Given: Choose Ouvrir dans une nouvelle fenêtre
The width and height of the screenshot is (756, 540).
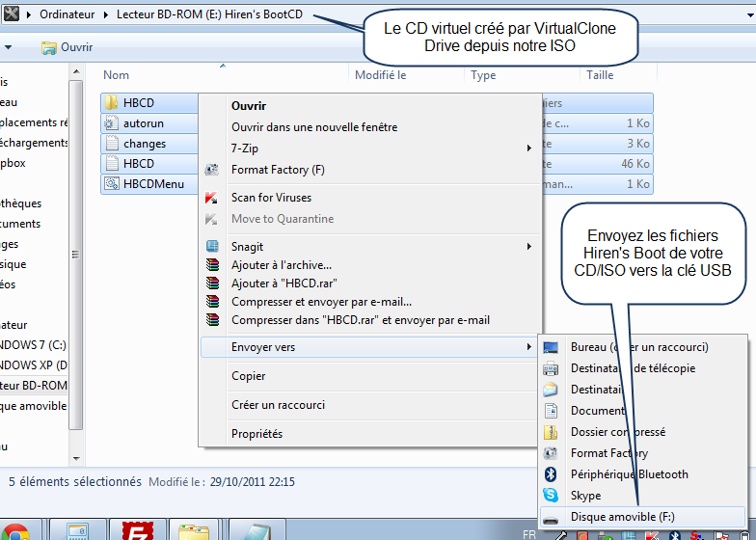Looking at the screenshot, I should tap(314, 127).
